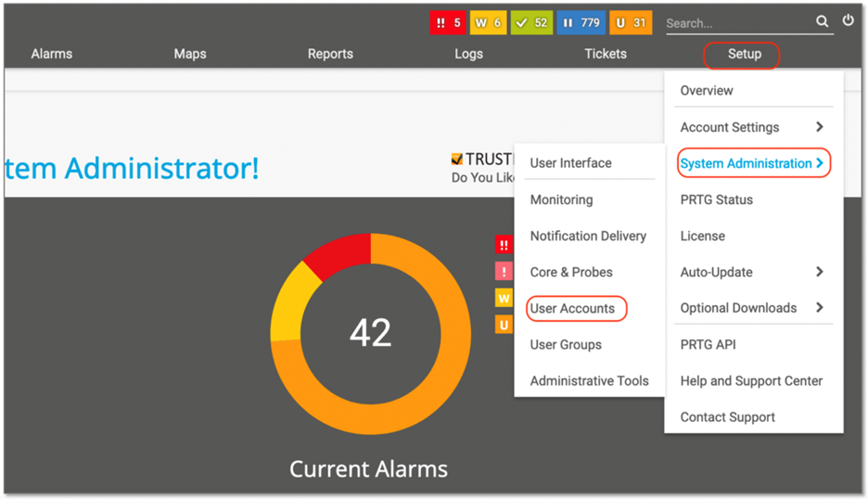The width and height of the screenshot is (868, 499).
Task: Select User Accounts from the submenu
Action: [x=572, y=308]
